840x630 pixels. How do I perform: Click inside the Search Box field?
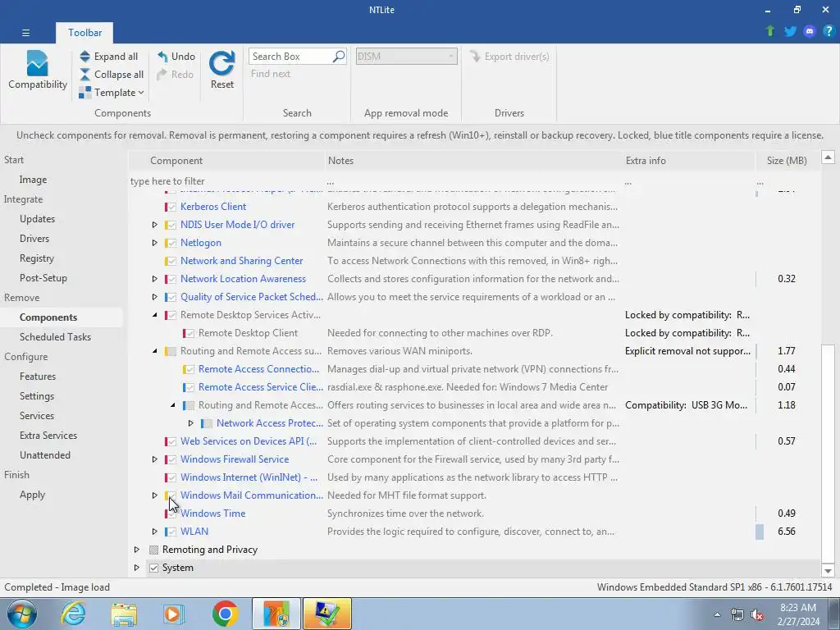[291, 57]
